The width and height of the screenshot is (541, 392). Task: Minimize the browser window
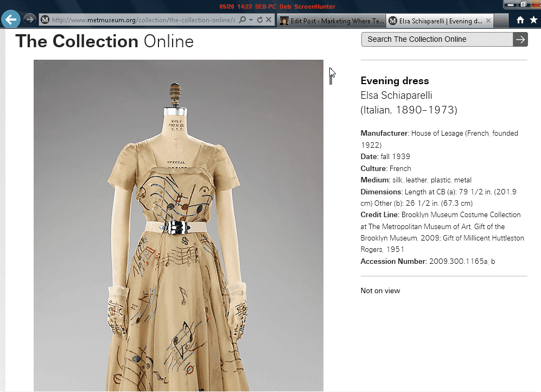511,4
